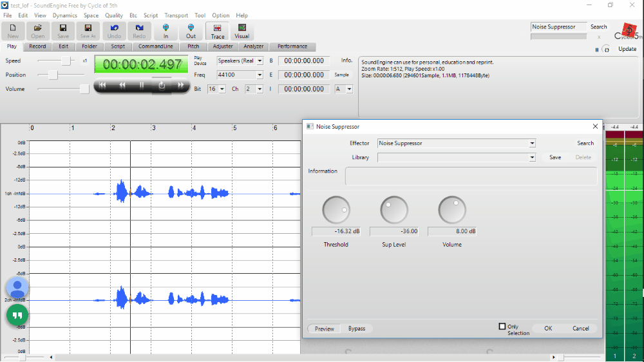Viewport: 644px width, 362px height.
Task: Switch to the Analyzer tab
Action: tap(253, 46)
